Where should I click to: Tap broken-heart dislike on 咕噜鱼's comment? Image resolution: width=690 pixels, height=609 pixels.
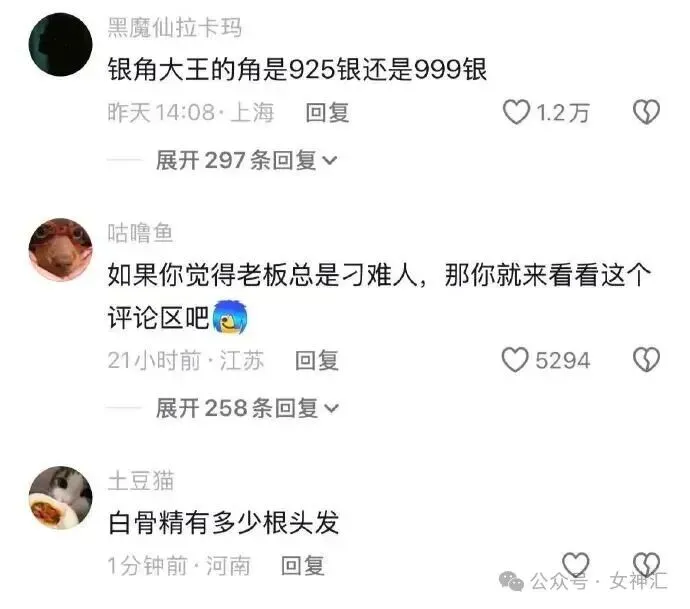(646, 360)
